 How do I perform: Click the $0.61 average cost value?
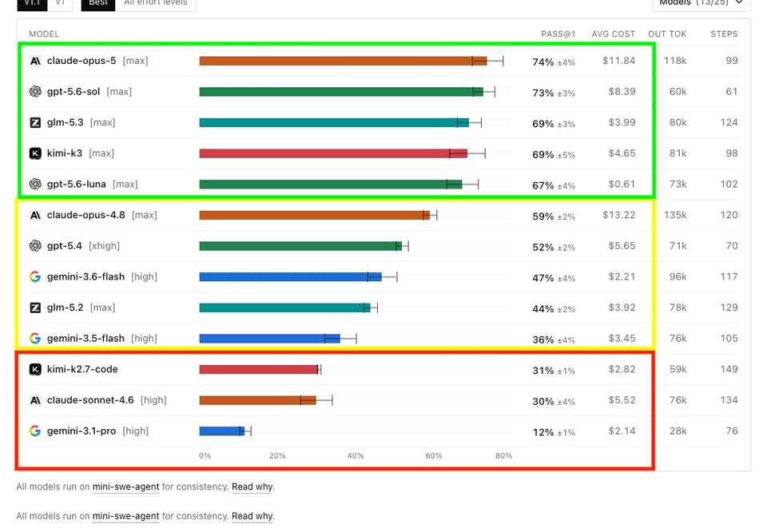click(x=622, y=184)
